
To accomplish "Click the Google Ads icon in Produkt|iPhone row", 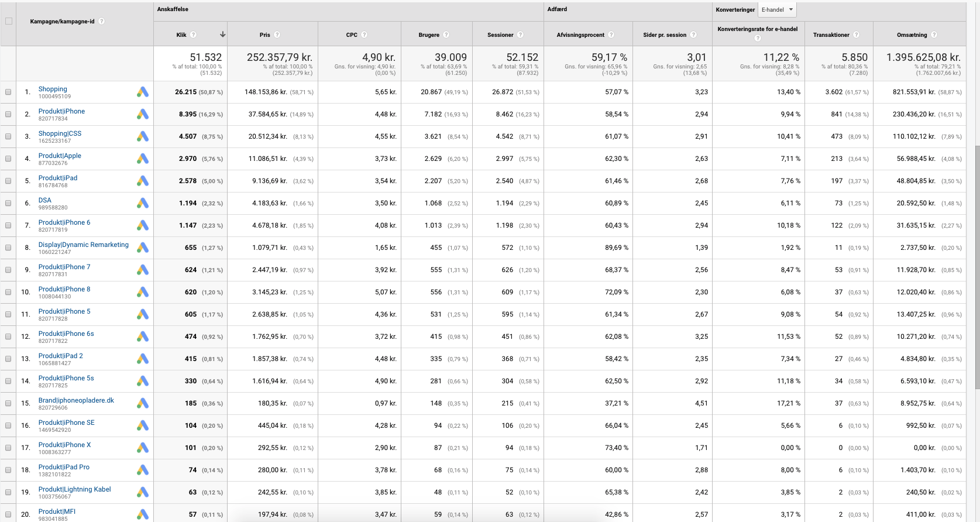I will coord(143,115).
